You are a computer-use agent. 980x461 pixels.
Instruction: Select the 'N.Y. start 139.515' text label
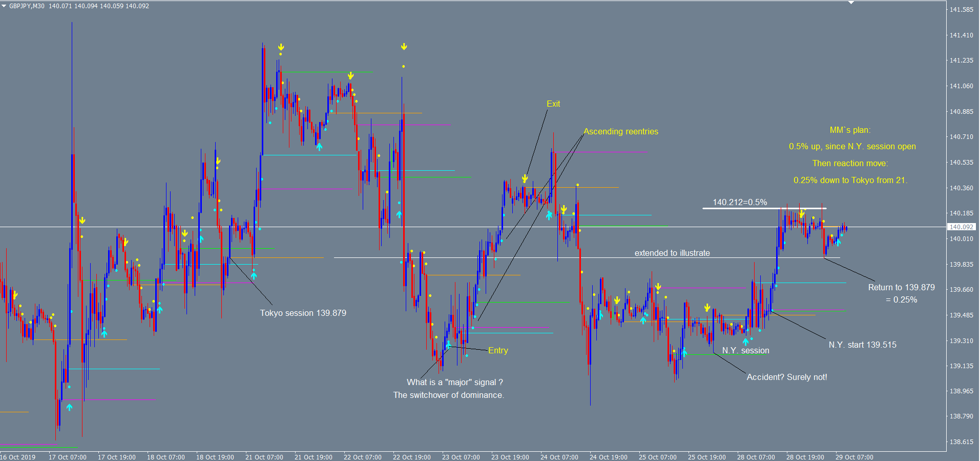pos(862,345)
